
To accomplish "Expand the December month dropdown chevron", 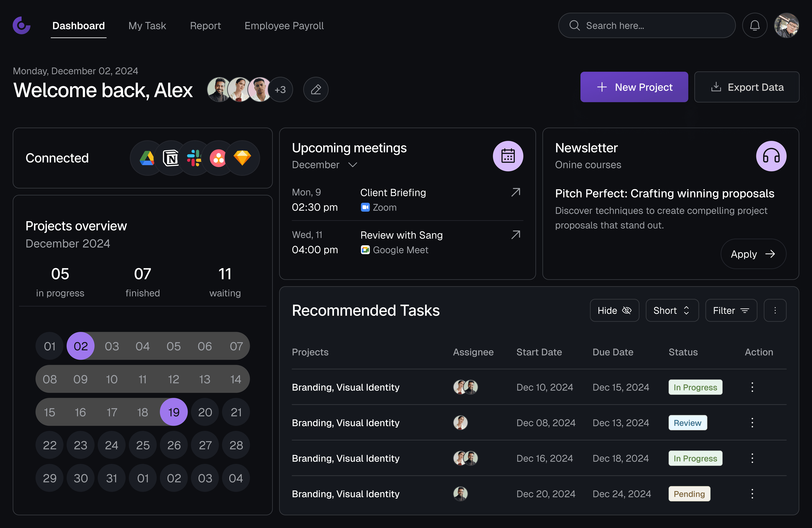I will (x=352, y=165).
